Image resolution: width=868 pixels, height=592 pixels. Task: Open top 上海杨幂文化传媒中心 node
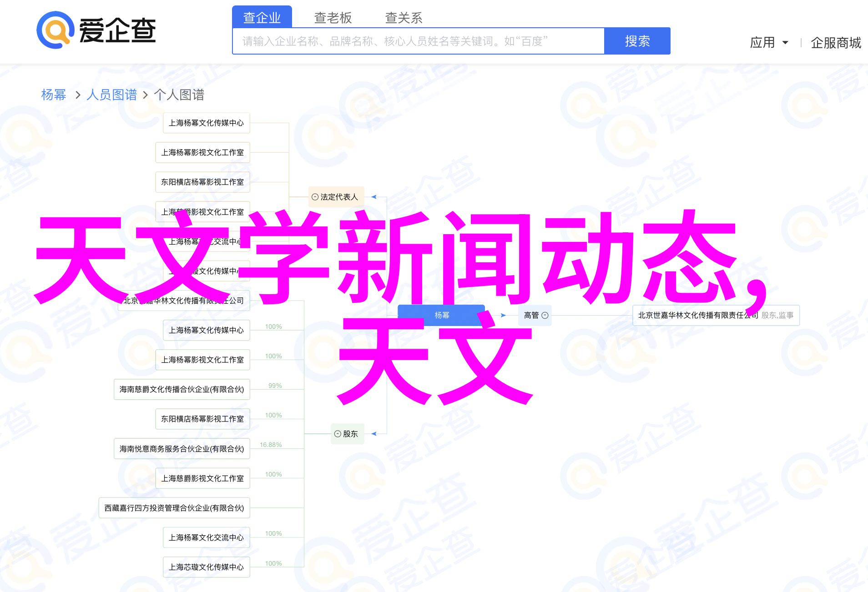click(207, 123)
